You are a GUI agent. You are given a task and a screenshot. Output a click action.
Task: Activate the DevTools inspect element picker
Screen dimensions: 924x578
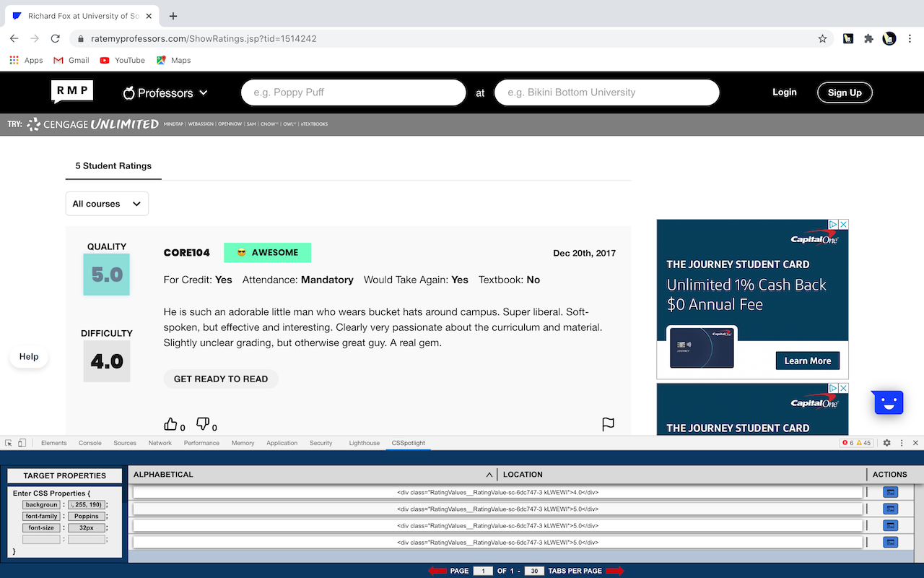9,443
